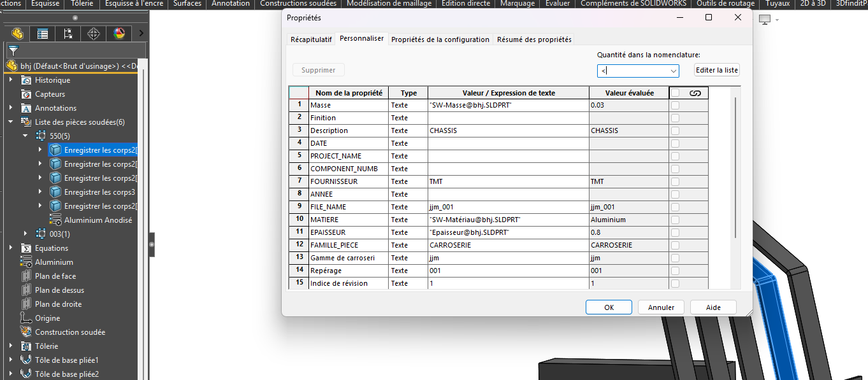Select the Capteurs sensor icon in tree
Viewport: 868px width, 380px height.
26,94
